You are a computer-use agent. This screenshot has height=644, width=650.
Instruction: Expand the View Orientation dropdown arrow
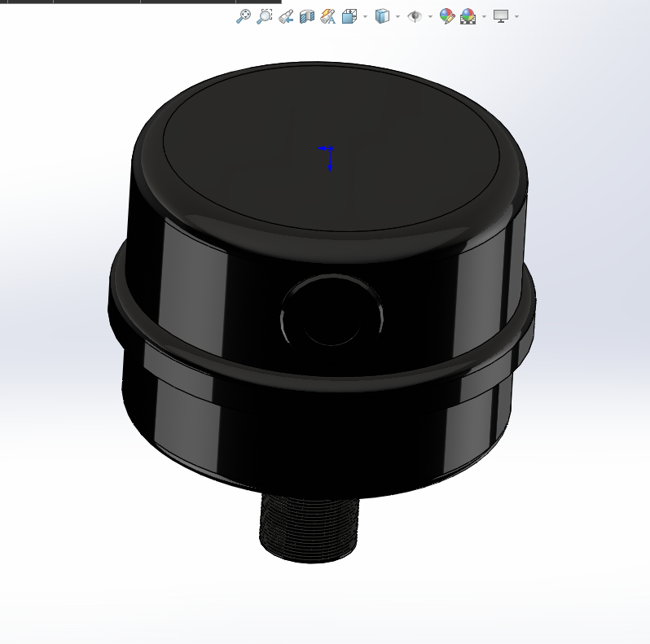coord(365,17)
